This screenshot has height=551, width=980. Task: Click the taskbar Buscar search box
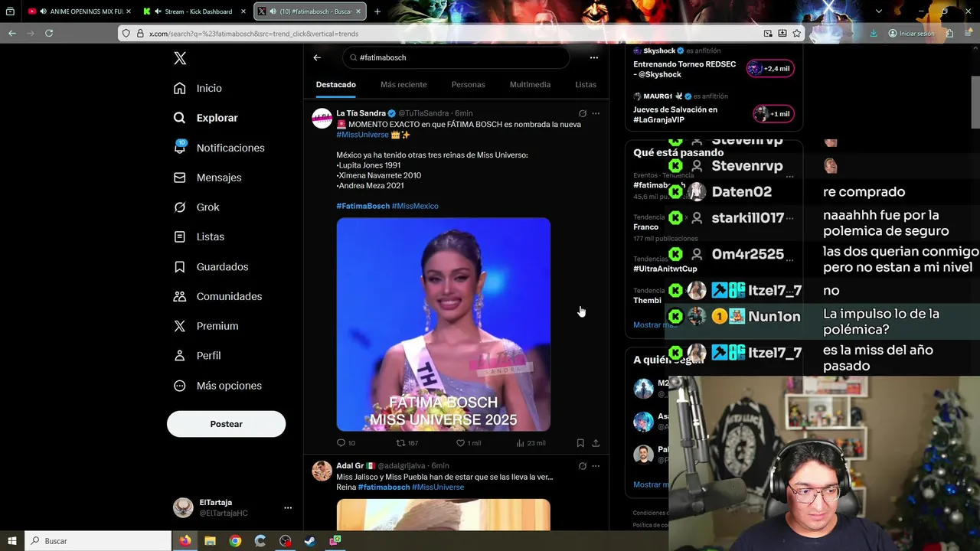(x=99, y=541)
